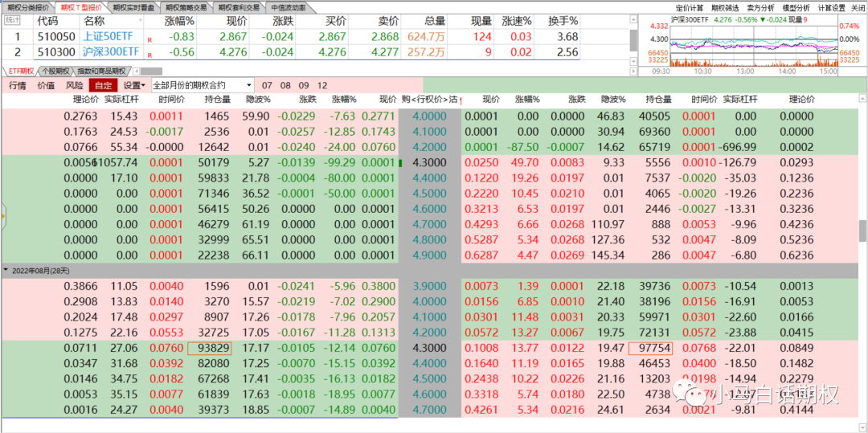Collapse the 2022年08月(28天) group

click(6, 270)
